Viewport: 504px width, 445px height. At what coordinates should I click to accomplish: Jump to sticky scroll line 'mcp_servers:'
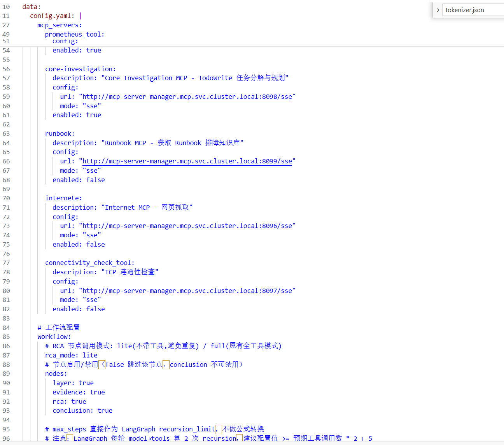click(x=59, y=25)
